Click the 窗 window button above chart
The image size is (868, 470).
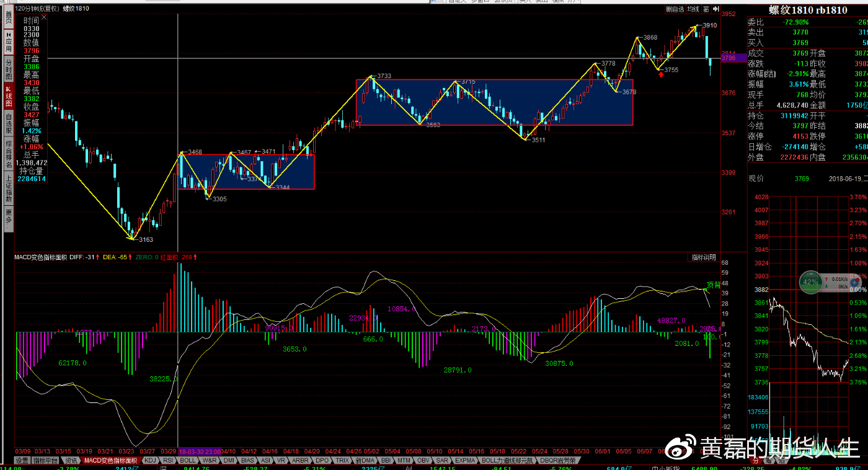(706, 9)
